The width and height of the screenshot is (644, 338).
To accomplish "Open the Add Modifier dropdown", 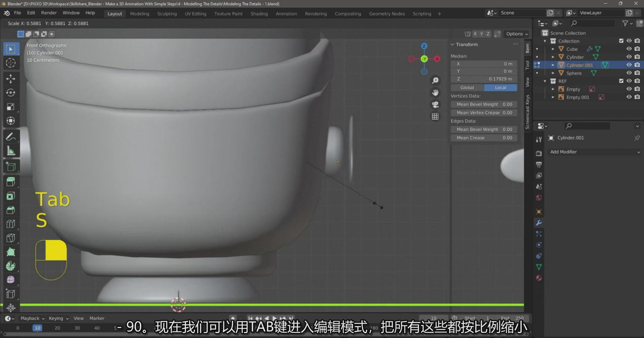I will click(595, 152).
